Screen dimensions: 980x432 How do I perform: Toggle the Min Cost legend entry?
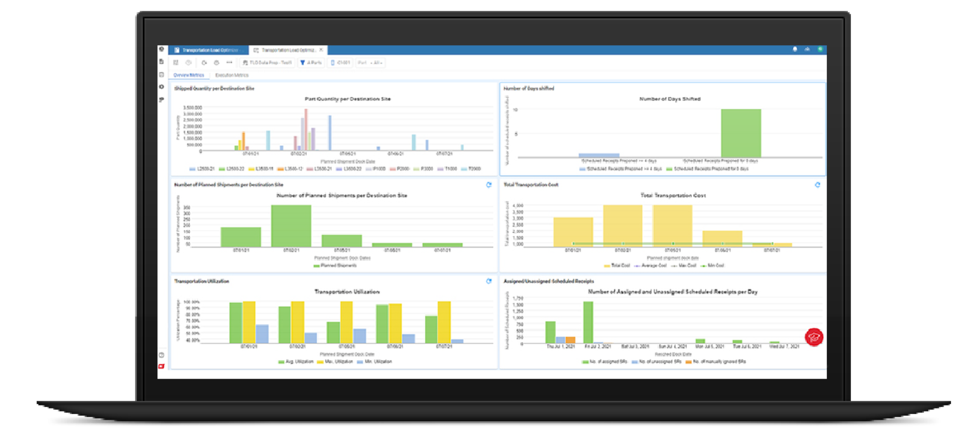712,266
